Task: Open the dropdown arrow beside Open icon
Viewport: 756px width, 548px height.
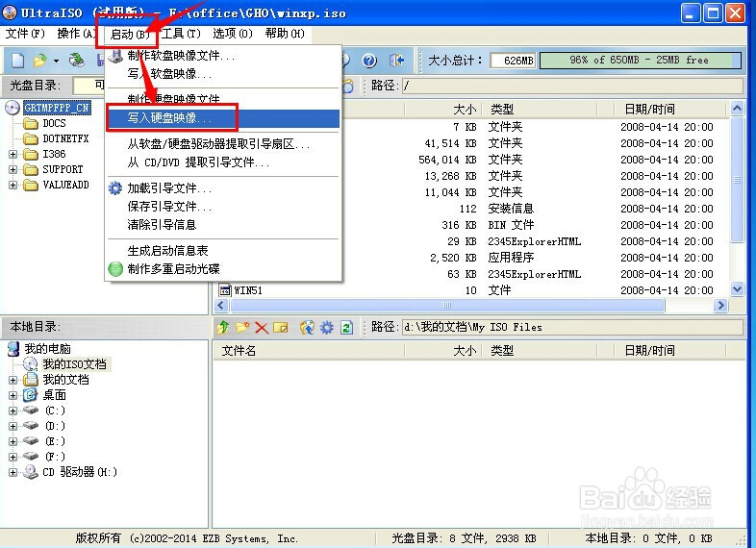Action: [57, 61]
